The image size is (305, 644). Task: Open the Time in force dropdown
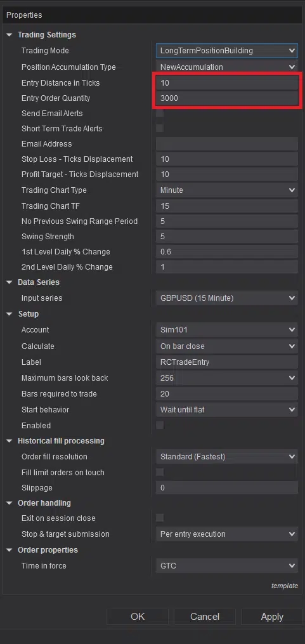[x=226, y=565]
